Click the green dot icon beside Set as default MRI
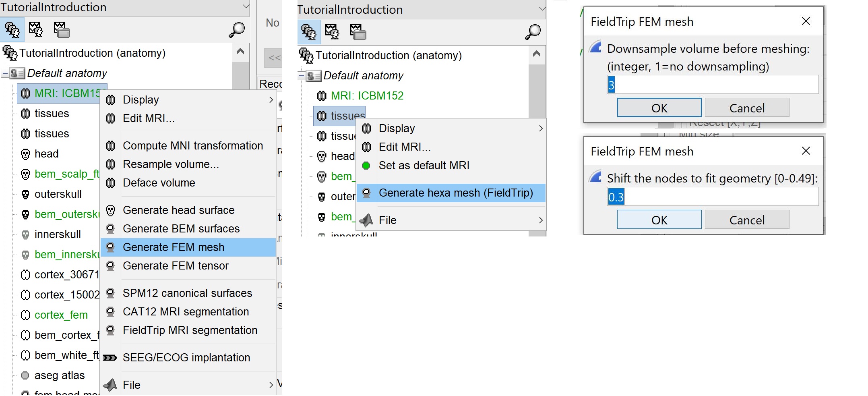This screenshot has width=868, height=396. [x=366, y=166]
